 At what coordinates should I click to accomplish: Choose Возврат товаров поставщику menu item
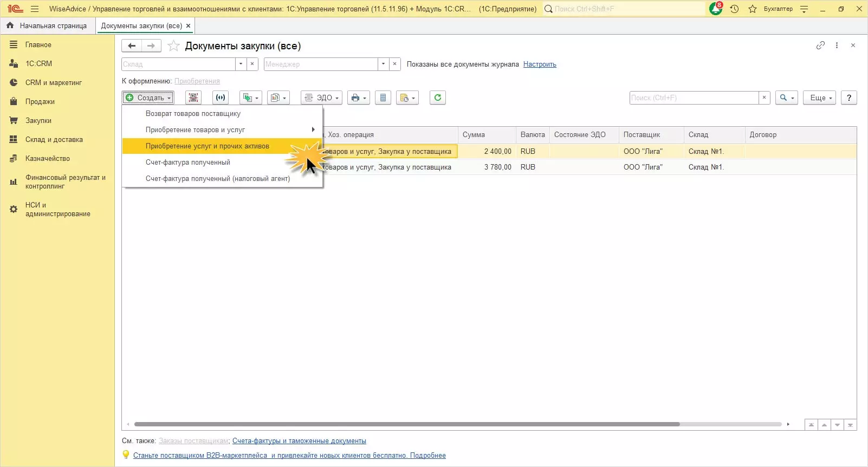[x=193, y=113]
